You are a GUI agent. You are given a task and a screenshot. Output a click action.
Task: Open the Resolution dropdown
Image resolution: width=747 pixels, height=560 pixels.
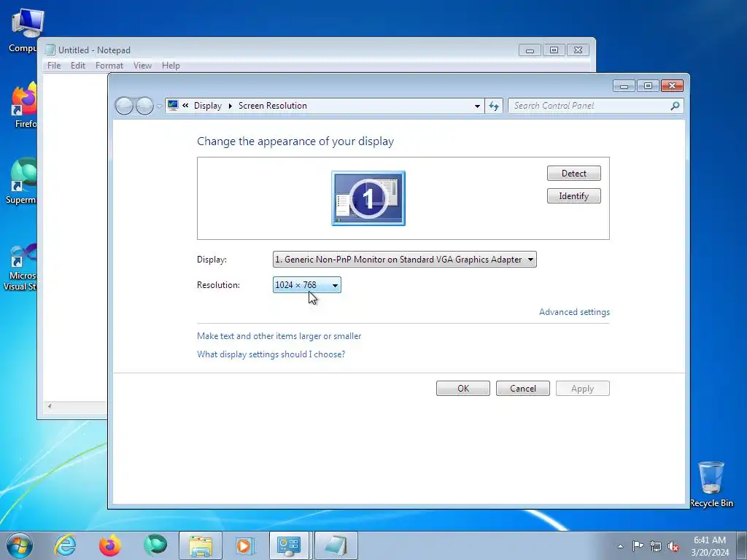[307, 285]
